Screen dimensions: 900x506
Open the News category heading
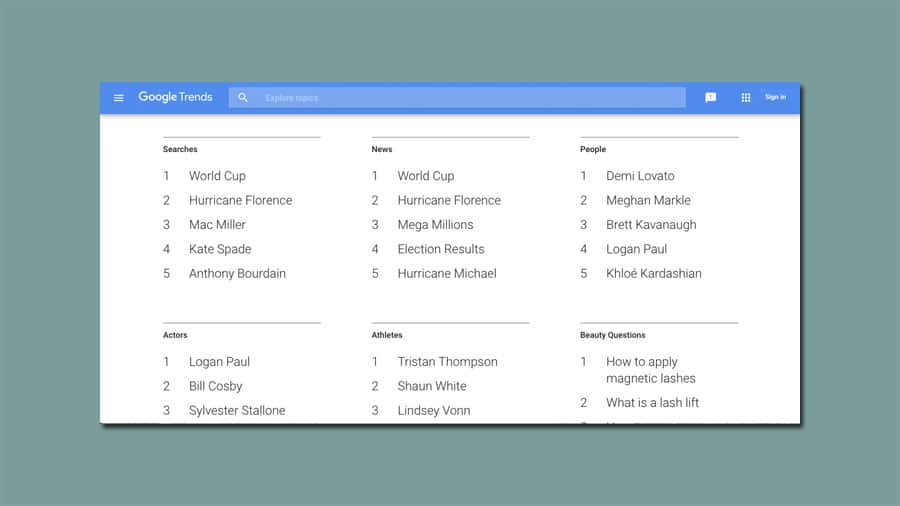[x=382, y=149]
